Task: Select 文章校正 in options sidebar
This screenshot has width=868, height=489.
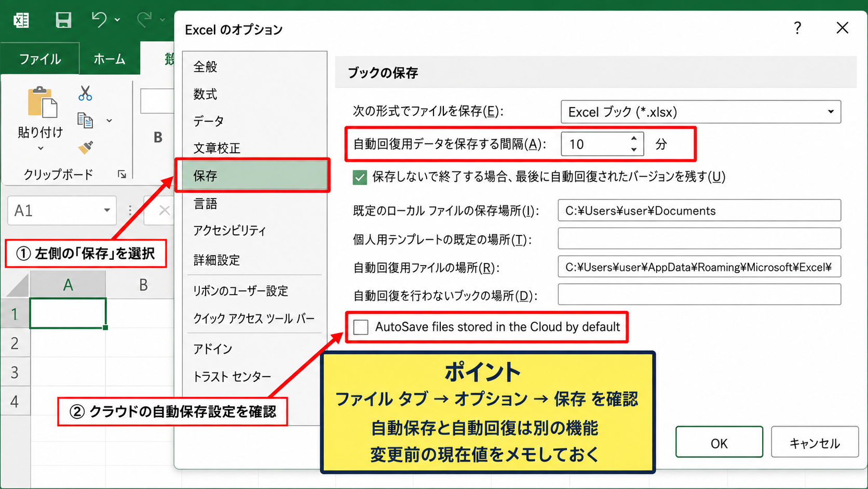Action: pos(255,148)
